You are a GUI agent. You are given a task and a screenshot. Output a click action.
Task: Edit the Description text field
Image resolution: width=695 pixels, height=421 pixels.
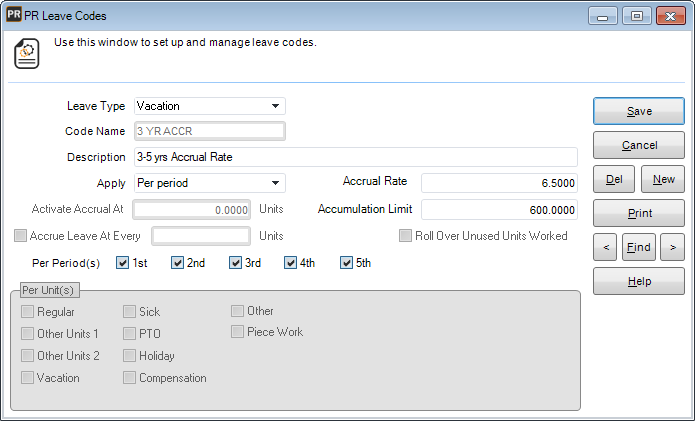pyautogui.click(x=355, y=157)
